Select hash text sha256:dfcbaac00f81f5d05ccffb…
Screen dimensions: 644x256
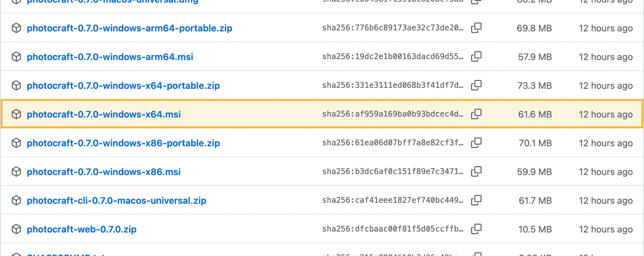393,229
